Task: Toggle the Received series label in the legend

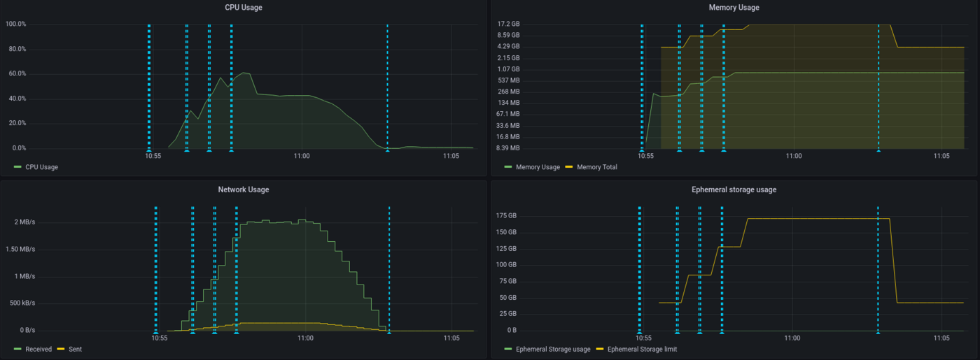Action: [38, 349]
